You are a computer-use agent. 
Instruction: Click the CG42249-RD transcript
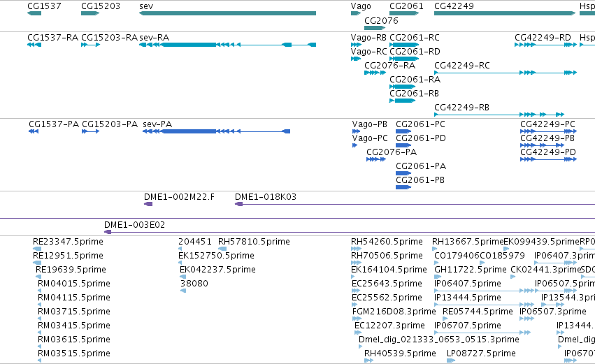(x=545, y=45)
